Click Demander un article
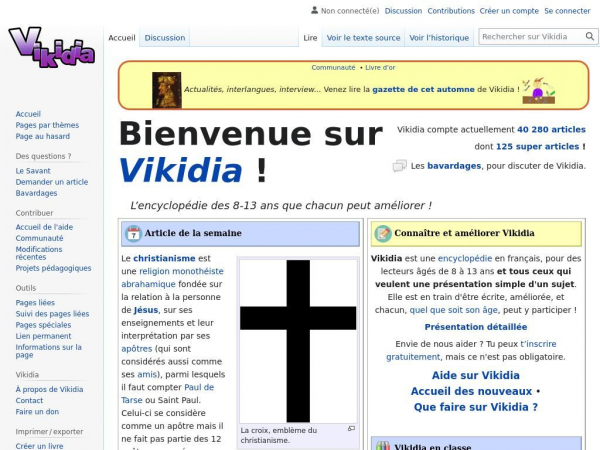The width and height of the screenshot is (600, 450). tap(52, 182)
